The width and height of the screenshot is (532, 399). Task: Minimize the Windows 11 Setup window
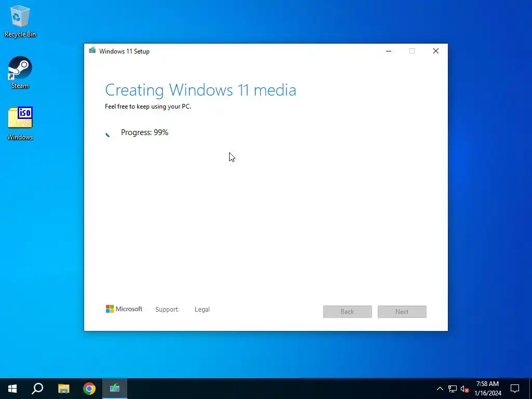(389, 51)
